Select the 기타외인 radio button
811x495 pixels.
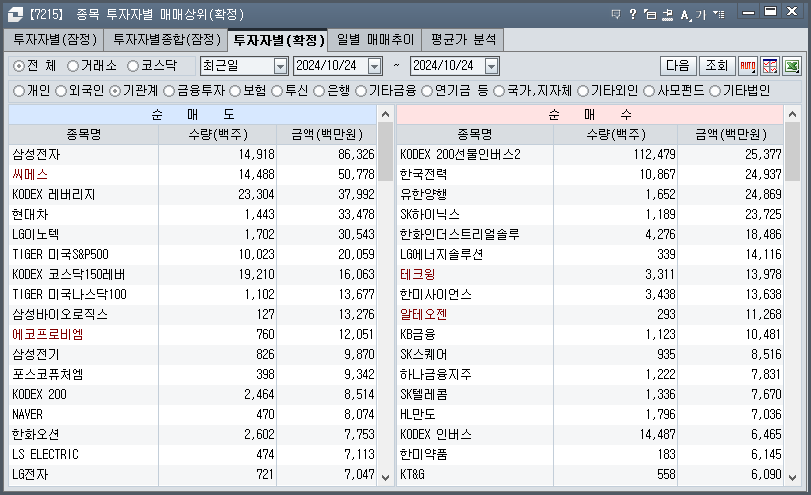(x=583, y=91)
